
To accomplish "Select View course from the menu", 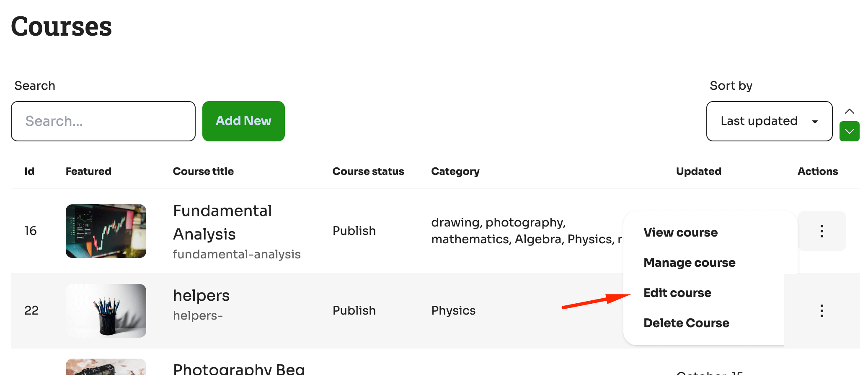I will [680, 232].
